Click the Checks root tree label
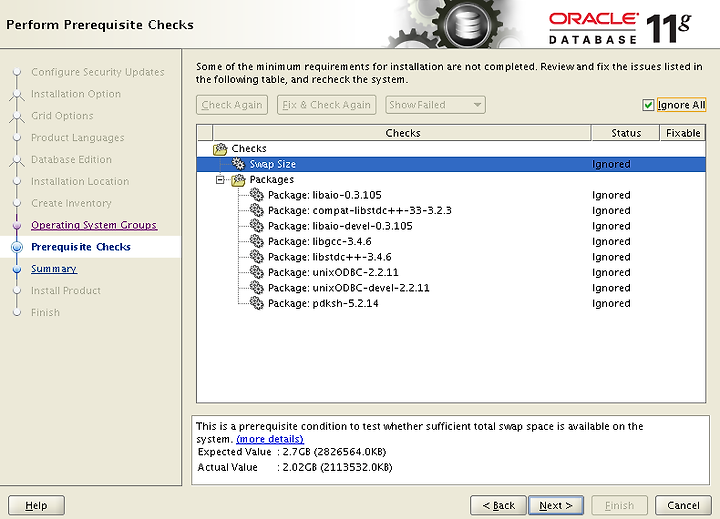The height and width of the screenshot is (519, 720). [x=249, y=148]
